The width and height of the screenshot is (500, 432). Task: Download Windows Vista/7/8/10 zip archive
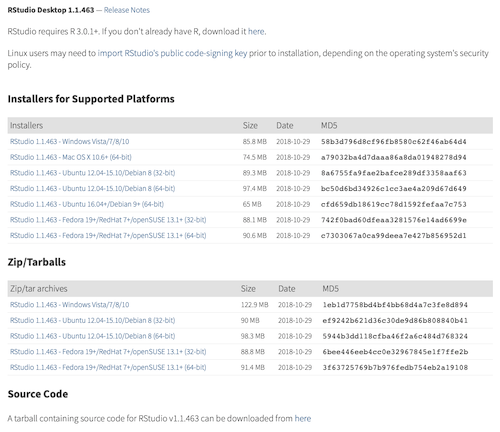point(69,305)
